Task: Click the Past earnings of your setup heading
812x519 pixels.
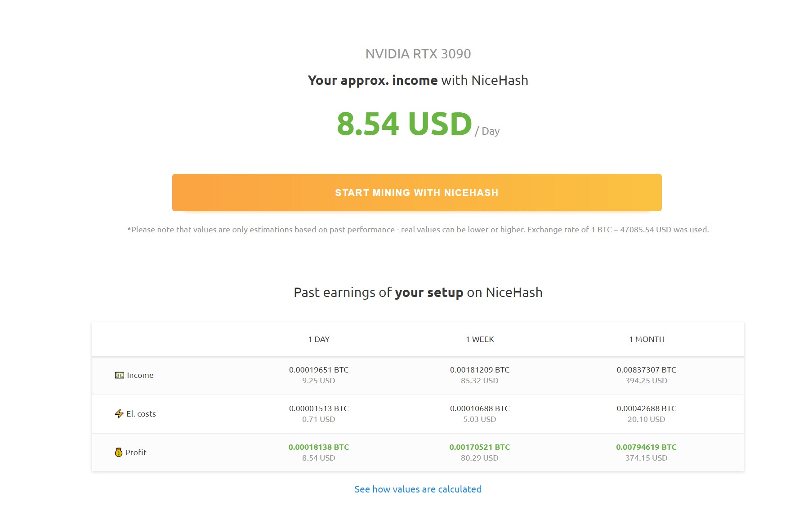Action: [418, 293]
